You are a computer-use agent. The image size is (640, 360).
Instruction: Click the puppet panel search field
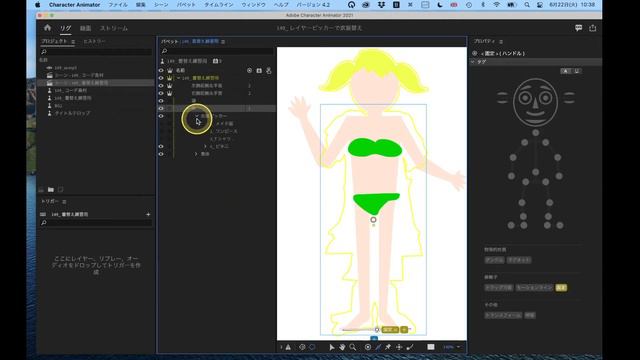click(217, 51)
